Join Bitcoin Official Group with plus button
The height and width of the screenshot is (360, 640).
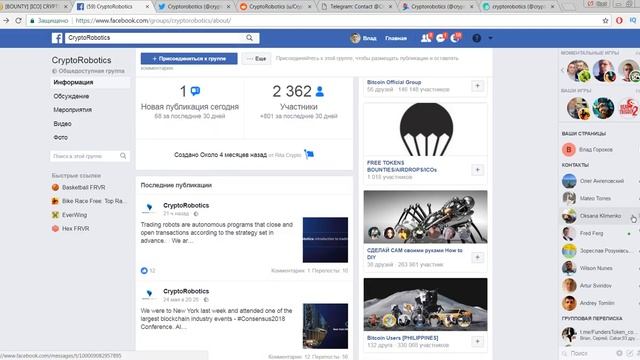click(x=477, y=86)
